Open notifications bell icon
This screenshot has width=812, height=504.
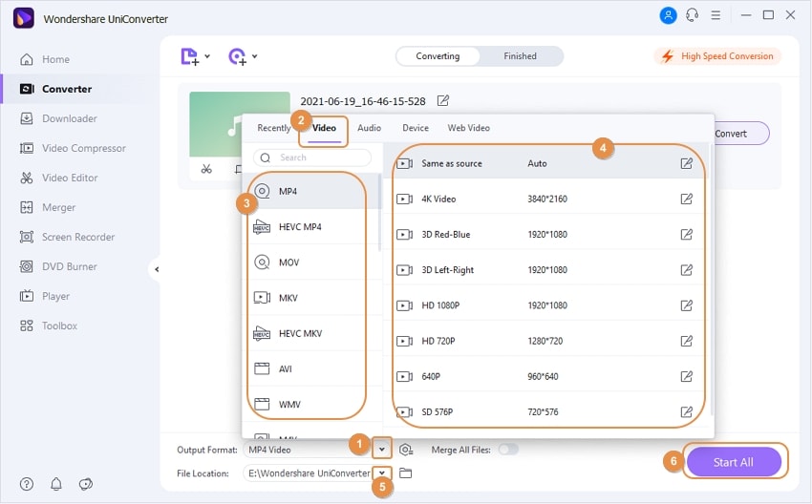coord(56,484)
